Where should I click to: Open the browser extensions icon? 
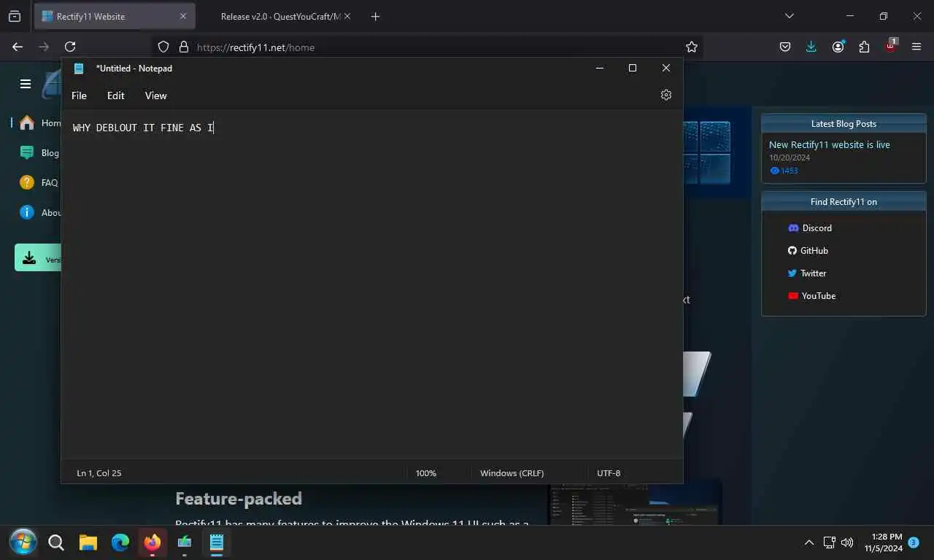[864, 47]
